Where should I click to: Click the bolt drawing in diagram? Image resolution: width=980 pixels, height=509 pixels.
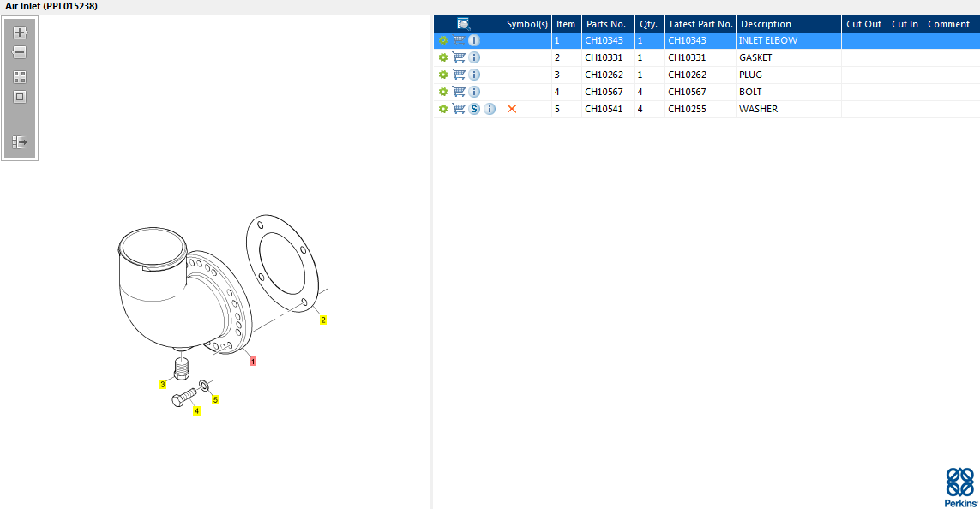183,398
